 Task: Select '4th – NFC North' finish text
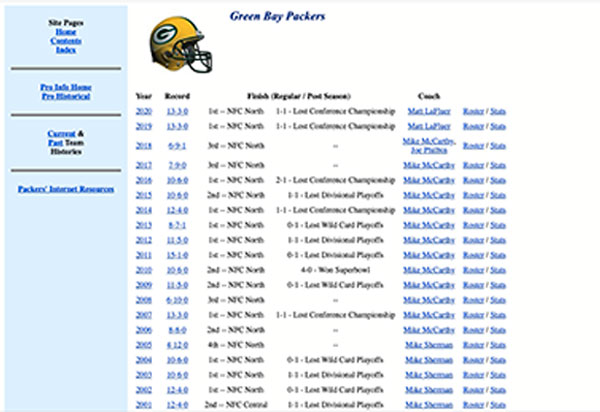tap(236, 345)
